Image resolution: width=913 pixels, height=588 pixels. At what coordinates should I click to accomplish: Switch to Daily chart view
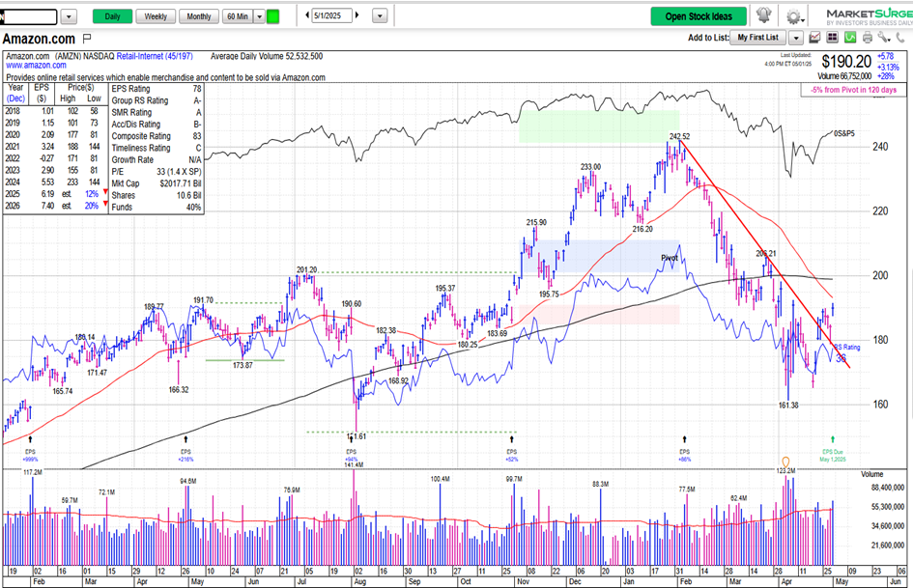click(x=112, y=16)
